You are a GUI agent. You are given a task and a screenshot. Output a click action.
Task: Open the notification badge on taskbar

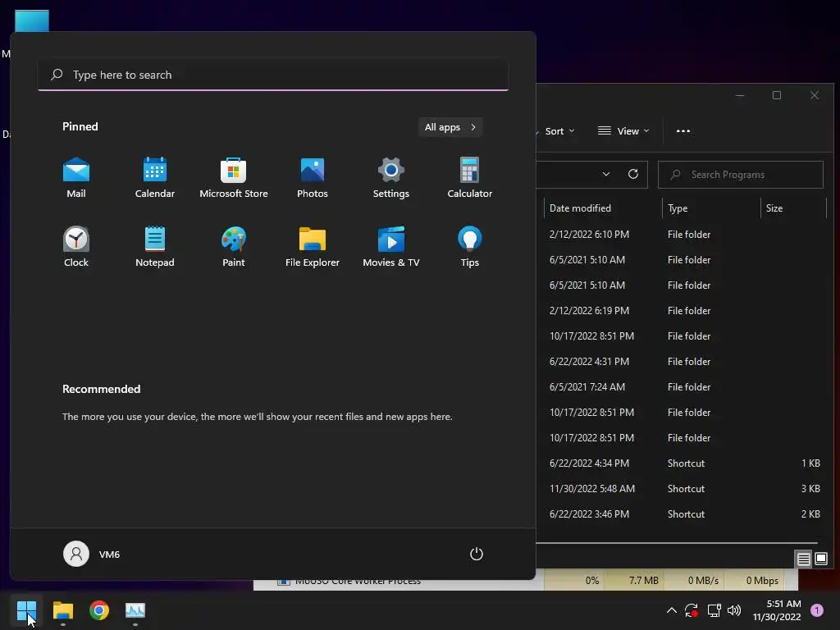point(817,610)
